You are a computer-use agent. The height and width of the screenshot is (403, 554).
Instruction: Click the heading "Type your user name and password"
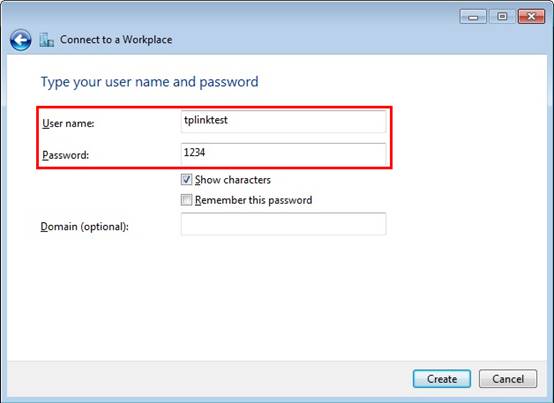click(x=149, y=82)
